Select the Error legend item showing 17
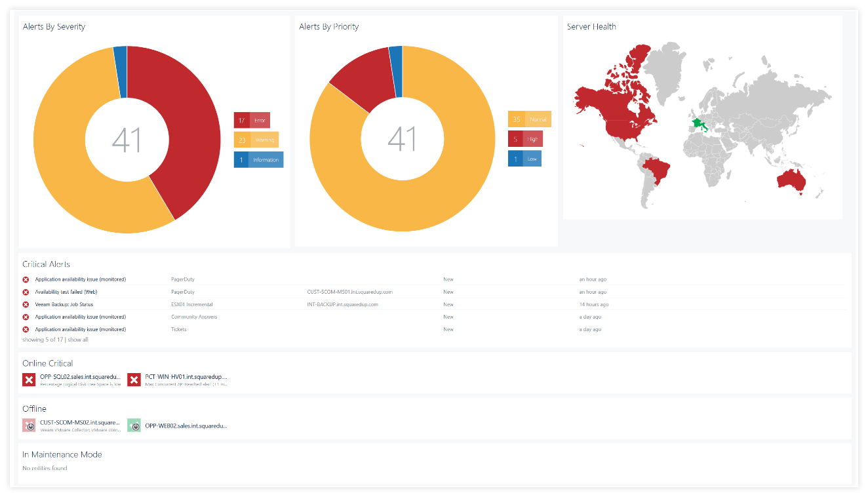The image size is (868, 497). tap(252, 121)
